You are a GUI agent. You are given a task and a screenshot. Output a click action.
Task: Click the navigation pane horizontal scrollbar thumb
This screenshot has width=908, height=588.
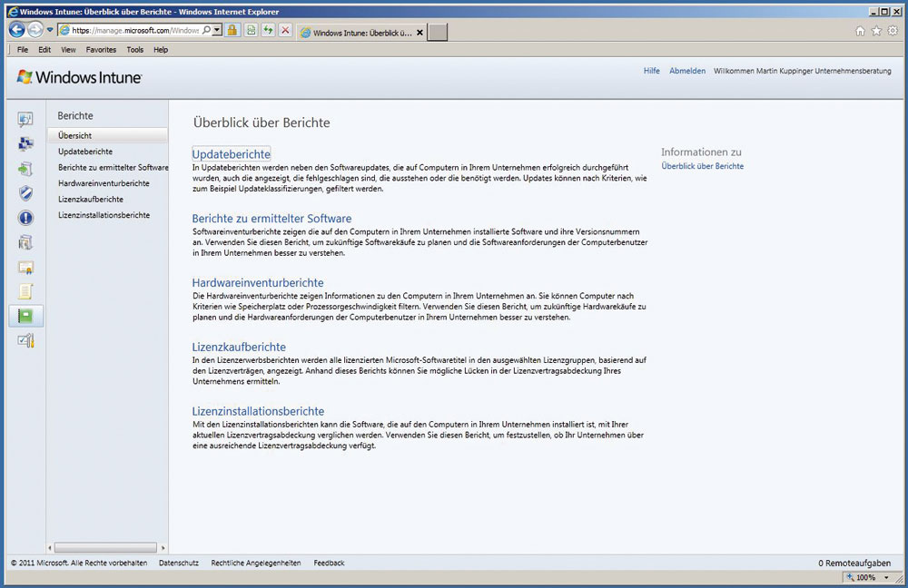105,547
